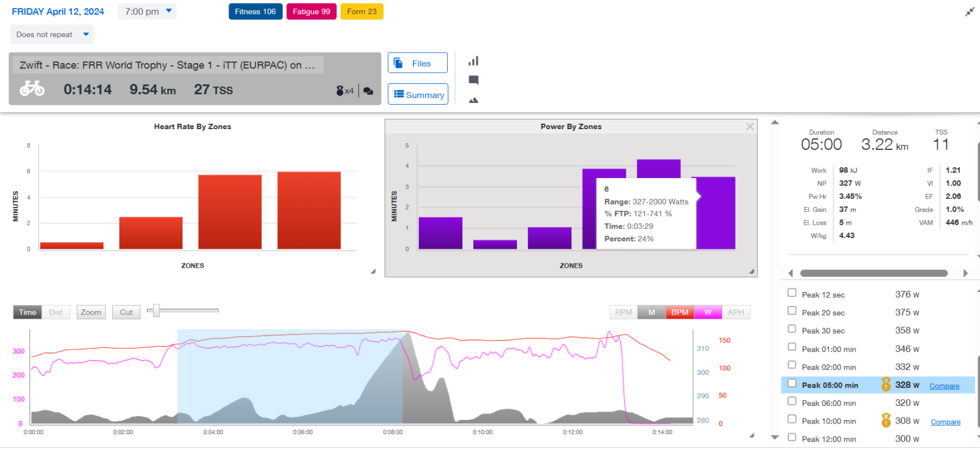
Task: Check the Peak 12 sec checkbox
Action: click(x=792, y=293)
